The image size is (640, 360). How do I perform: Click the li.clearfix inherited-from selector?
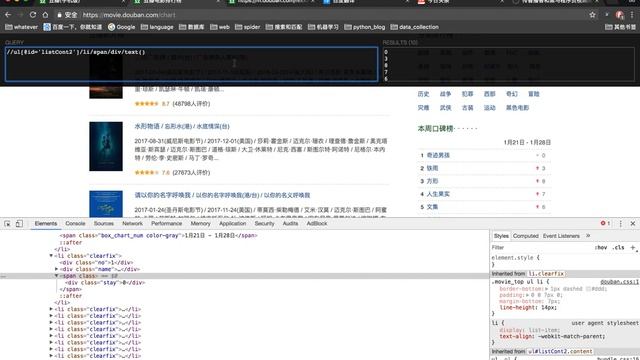click(x=546, y=273)
